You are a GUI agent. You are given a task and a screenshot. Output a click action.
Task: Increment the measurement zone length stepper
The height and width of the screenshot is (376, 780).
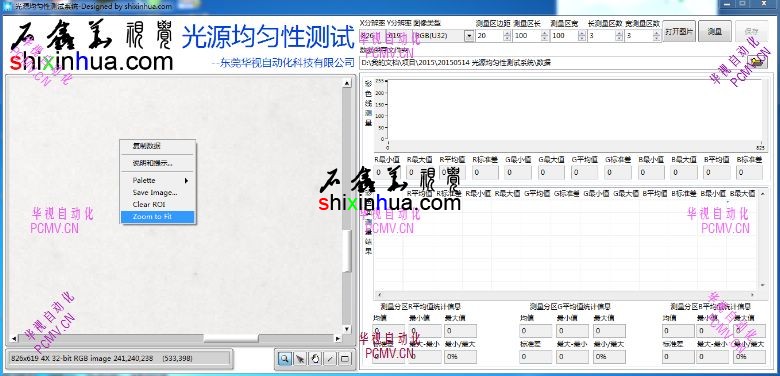545,33
